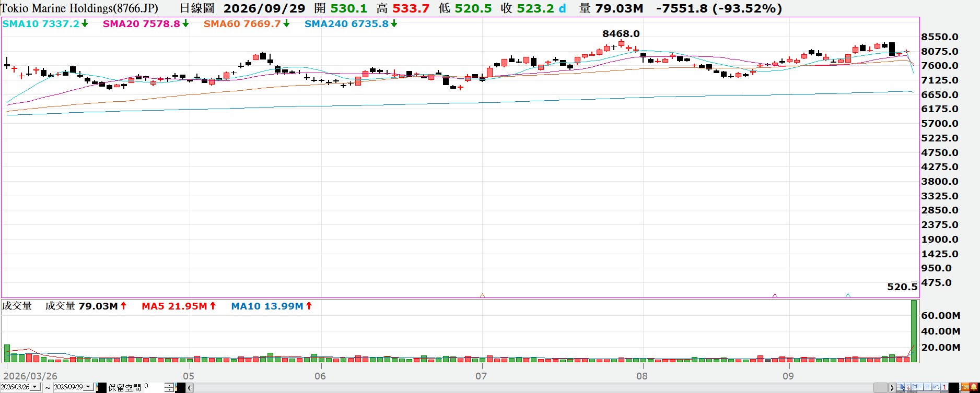The height and width of the screenshot is (393, 980).
Task: Click the right scroll arrow of chart scrollbar
Action: pos(892,388)
